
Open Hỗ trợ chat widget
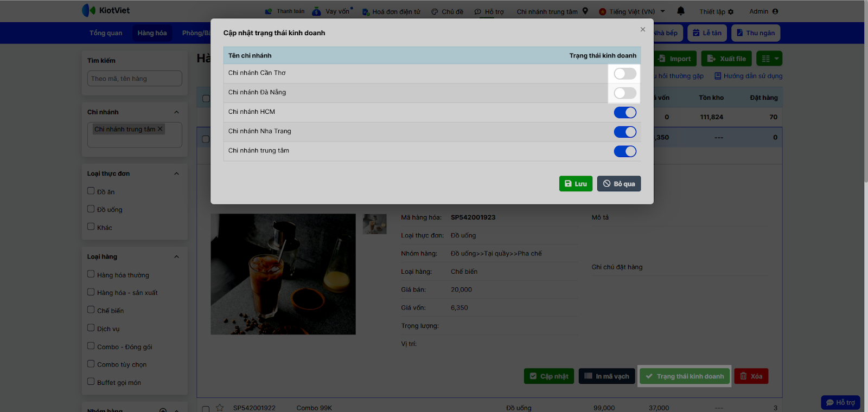(x=841, y=402)
